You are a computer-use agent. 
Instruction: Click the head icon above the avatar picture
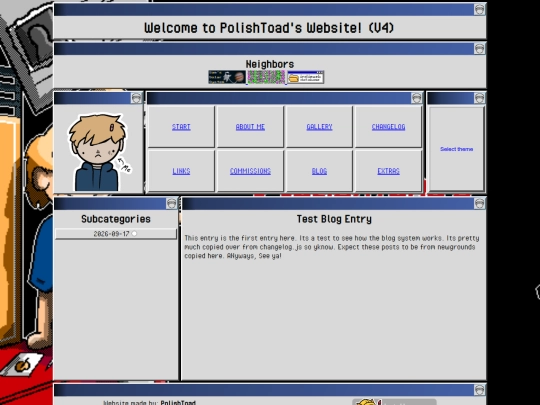136,98
